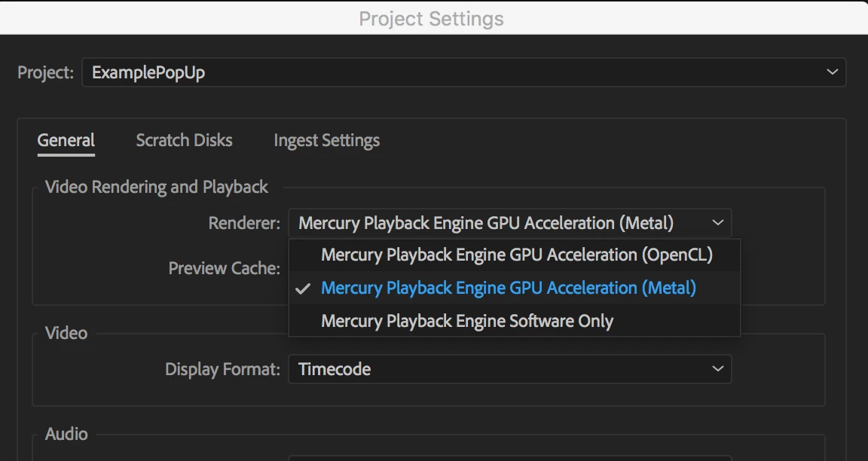
Task: Click the Display Format label
Action: tap(222, 369)
